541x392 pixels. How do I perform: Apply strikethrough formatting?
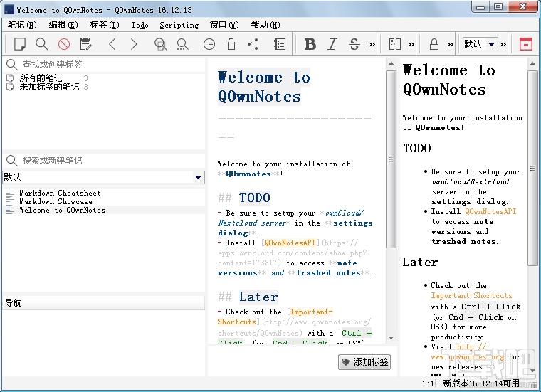tap(354, 44)
